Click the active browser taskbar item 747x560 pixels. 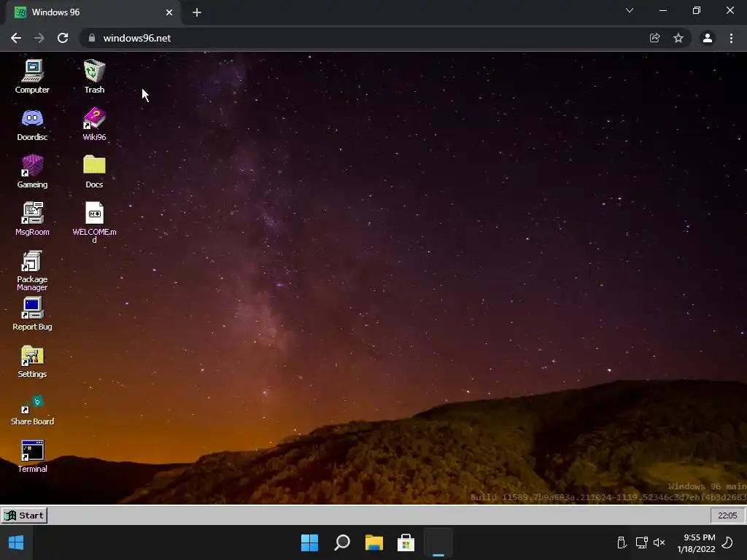point(438,542)
